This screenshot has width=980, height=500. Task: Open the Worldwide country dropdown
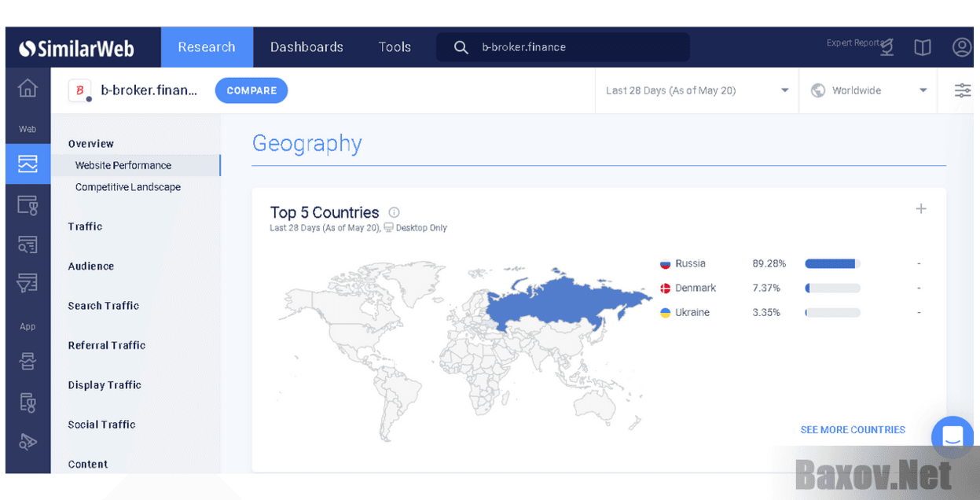[x=868, y=90]
